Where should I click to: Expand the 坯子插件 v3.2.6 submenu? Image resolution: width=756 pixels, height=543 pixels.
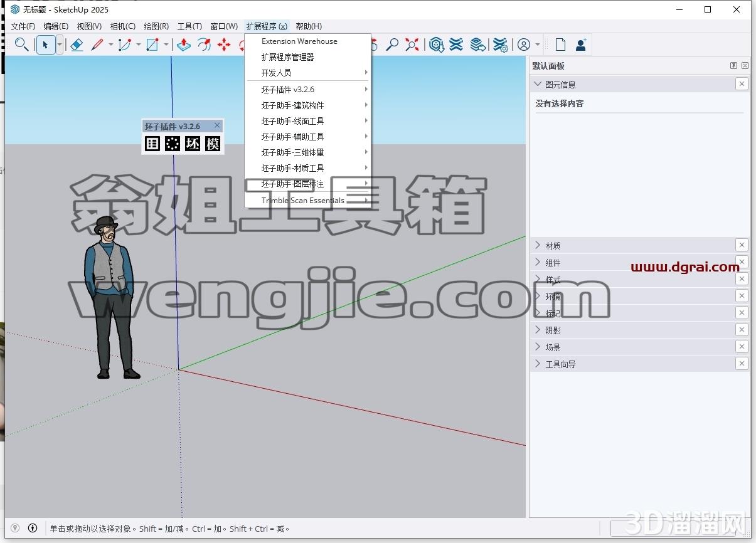point(308,90)
